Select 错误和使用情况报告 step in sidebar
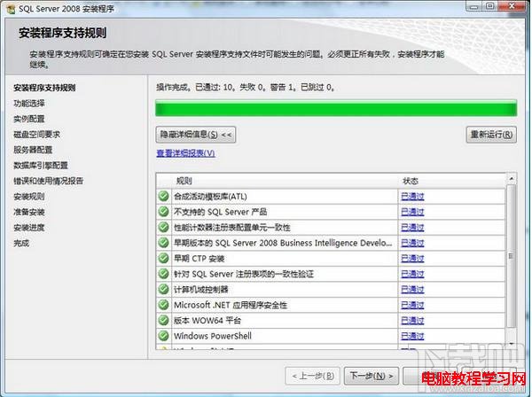The height and width of the screenshot is (397, 532). click(48, 181)
